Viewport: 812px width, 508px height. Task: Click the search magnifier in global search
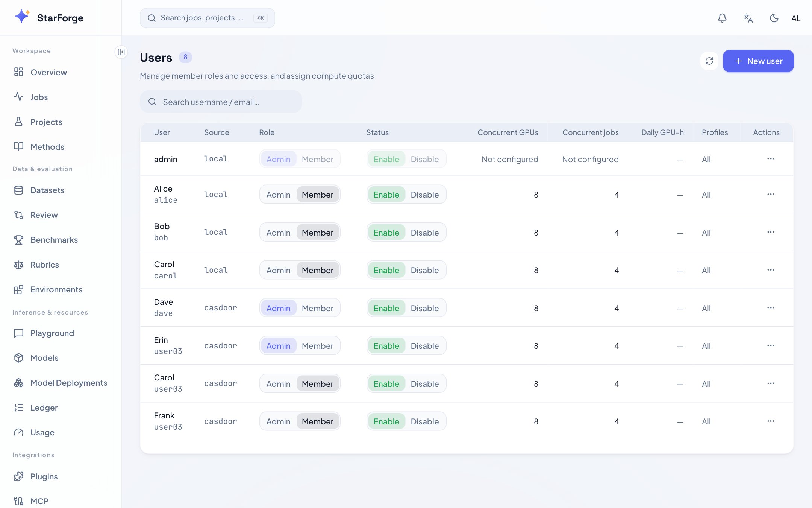(151, 18)
